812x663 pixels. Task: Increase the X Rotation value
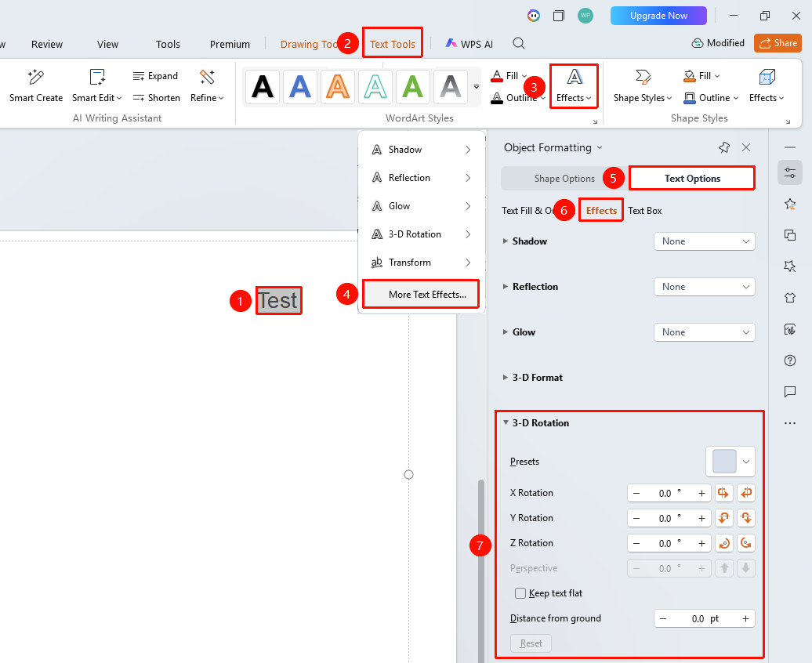[x=701, y=493]
